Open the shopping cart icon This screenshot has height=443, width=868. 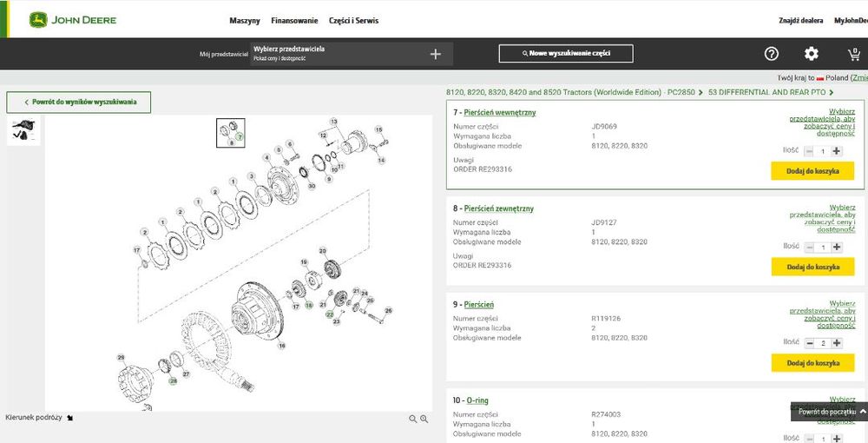point(853,54)
